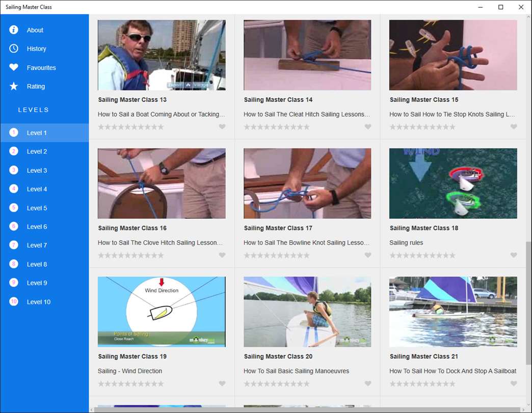Open the About info icon
Screen dimensions: 532x413
pyautogui.click(x=14, y=30)
